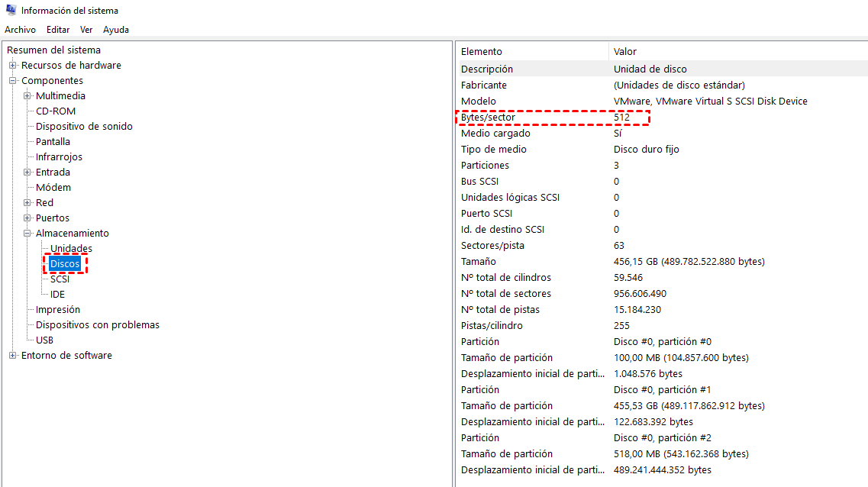Expand the Multimedia branch
The height and width of the screenshot is (487, 868).
[27, 96]
